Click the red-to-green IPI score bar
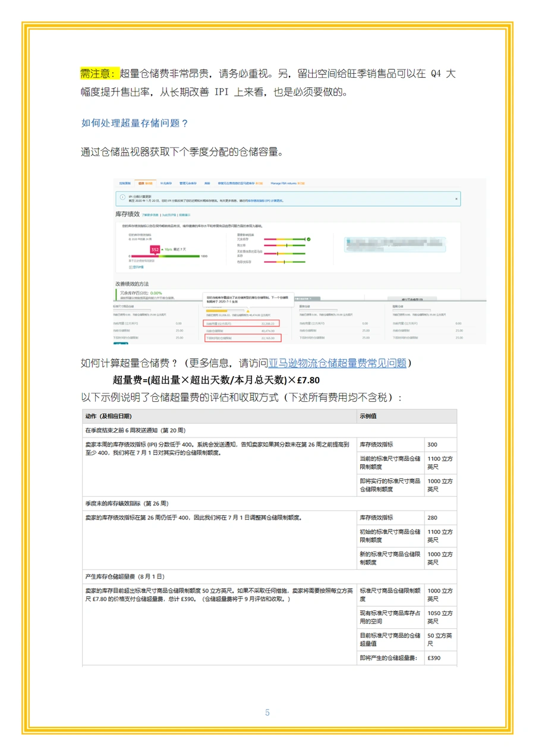Screen dimensions: 535x756 (x=165, y=256)
